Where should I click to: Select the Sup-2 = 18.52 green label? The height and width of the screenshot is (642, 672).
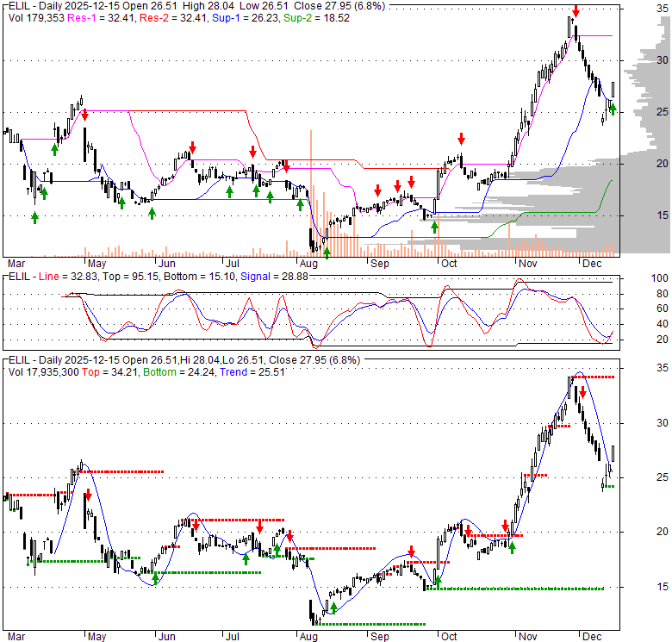(x=316, y=18)
